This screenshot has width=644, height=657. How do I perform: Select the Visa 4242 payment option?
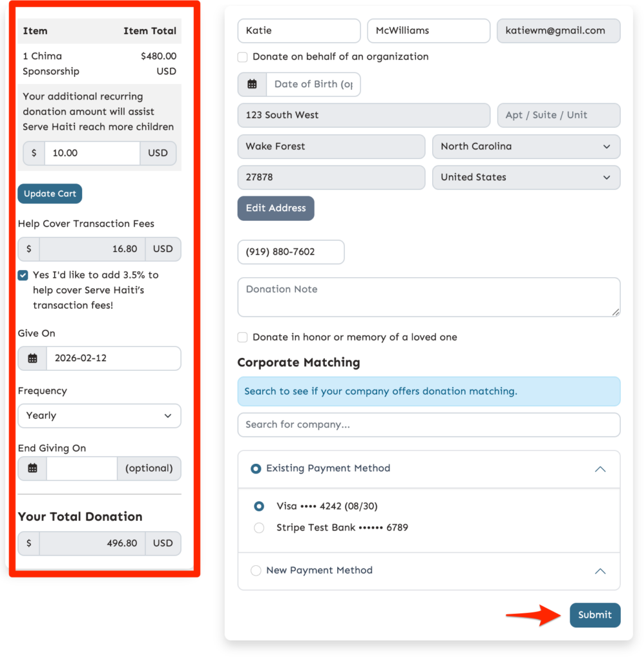click(259, 506)
